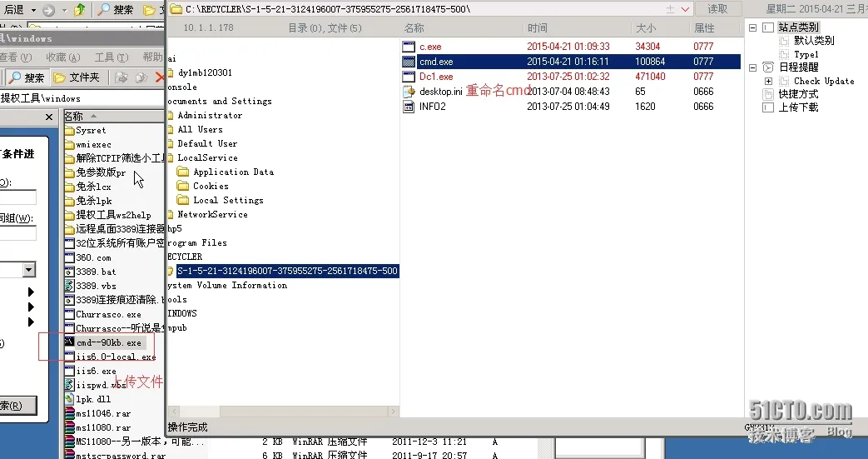Click the Explorer green Up folder icon
The image size is (868, 459).
click(80, 9)
